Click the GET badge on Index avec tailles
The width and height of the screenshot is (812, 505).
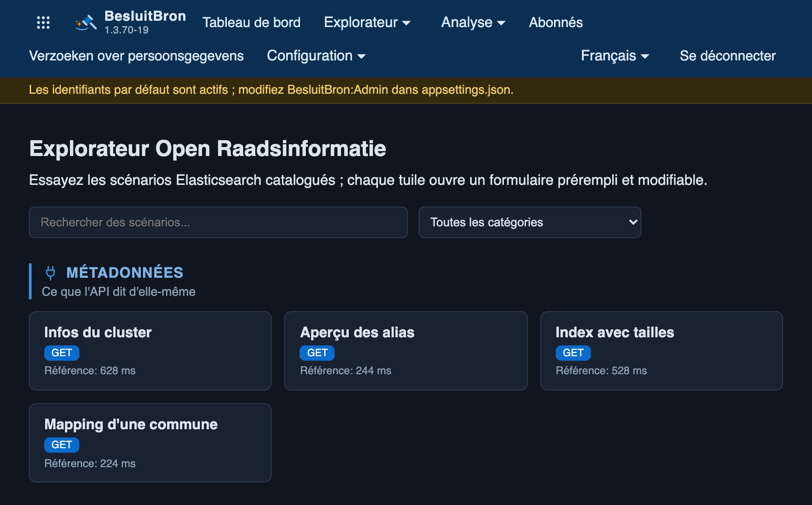pyautogui.click(x=573, y=353)
